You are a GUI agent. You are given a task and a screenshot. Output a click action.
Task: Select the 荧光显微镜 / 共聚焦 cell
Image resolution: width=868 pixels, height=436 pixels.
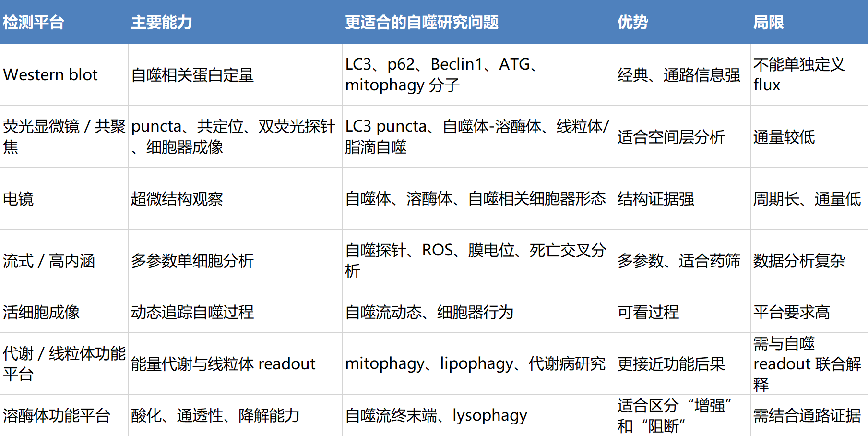64,136
